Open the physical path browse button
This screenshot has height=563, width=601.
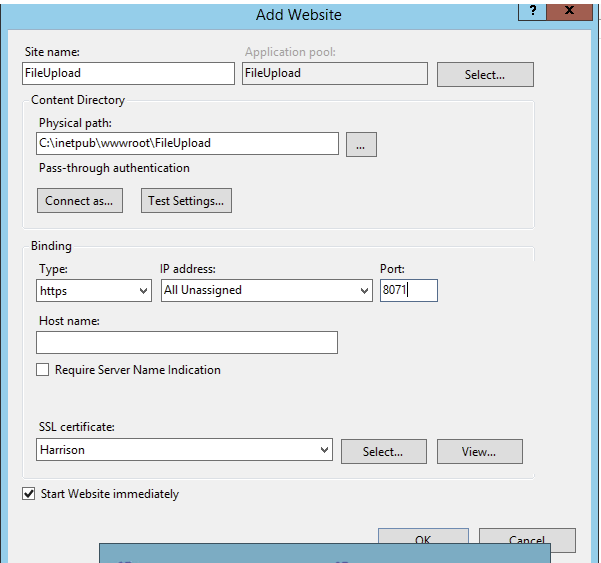[x=361, y=144]
